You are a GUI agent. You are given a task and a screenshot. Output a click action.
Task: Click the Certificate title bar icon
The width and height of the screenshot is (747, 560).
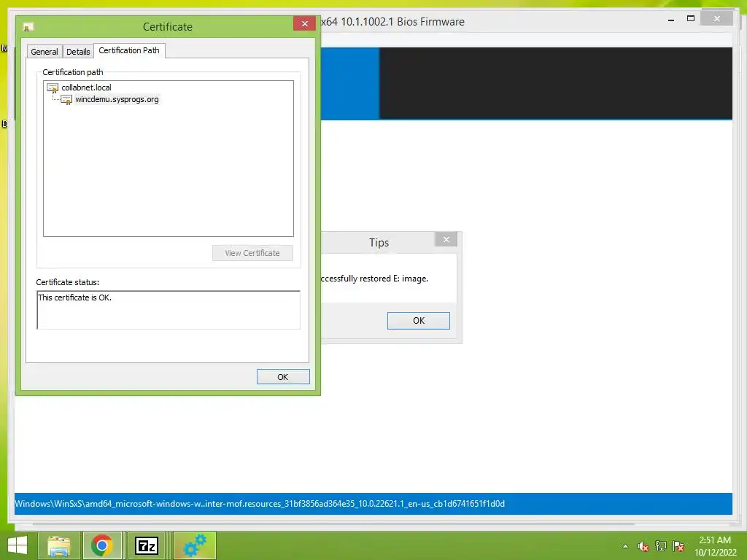[x=28, y=27]
